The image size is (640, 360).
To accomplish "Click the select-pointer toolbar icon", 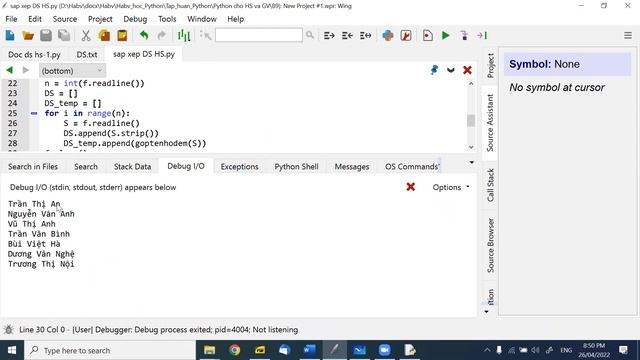I will click(x=205, y=36).
